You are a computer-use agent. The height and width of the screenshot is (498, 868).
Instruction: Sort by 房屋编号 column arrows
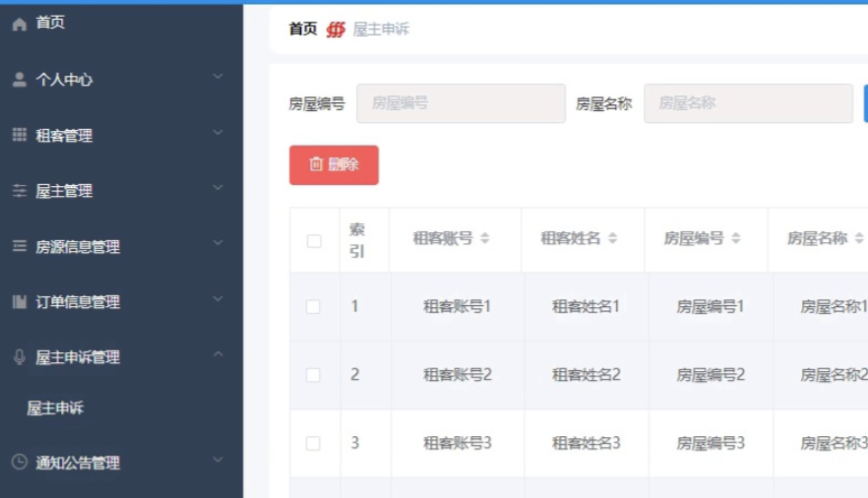pos(736,238)
